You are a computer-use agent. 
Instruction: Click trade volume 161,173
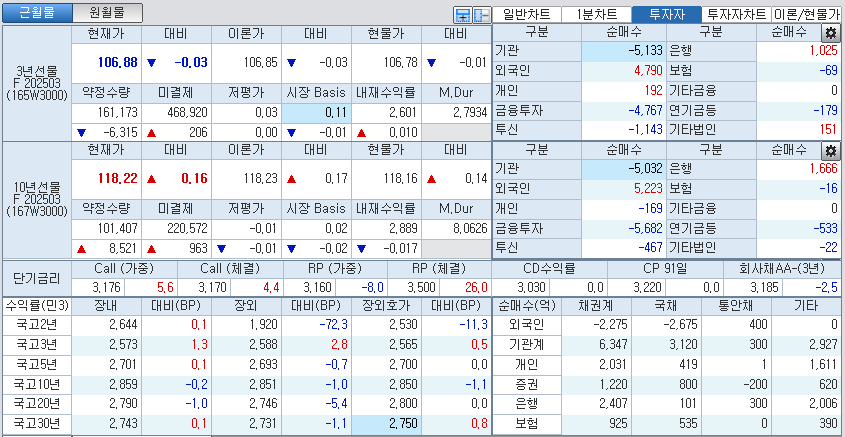tap(118, 113)
